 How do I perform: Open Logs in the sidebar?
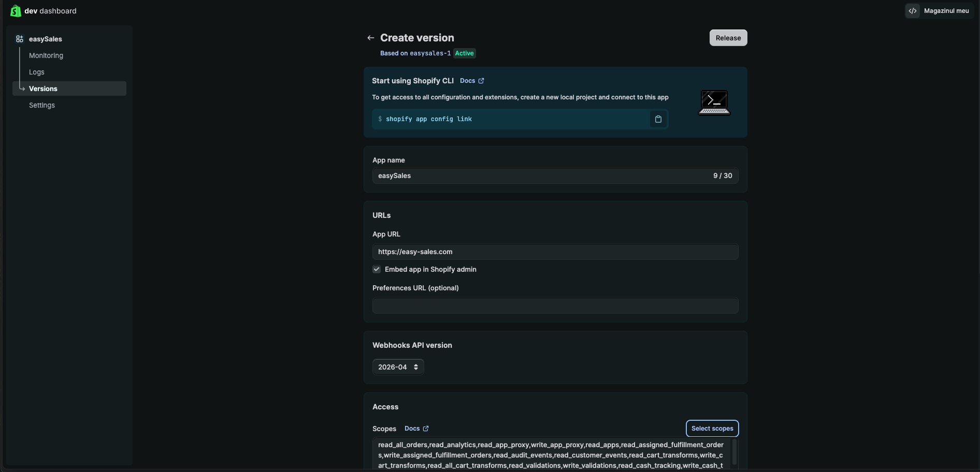(x=37, y=72)
